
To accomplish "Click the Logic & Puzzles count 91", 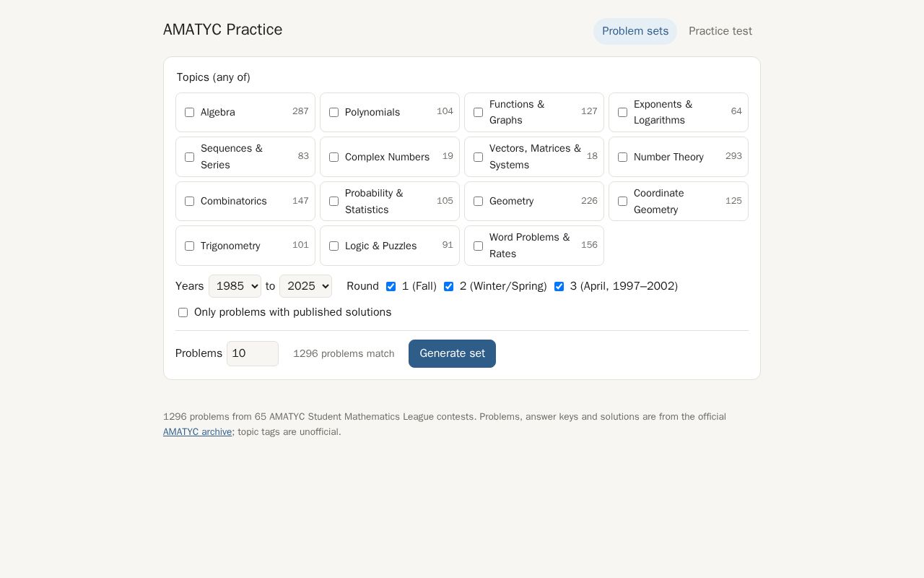I will (448, 245).
